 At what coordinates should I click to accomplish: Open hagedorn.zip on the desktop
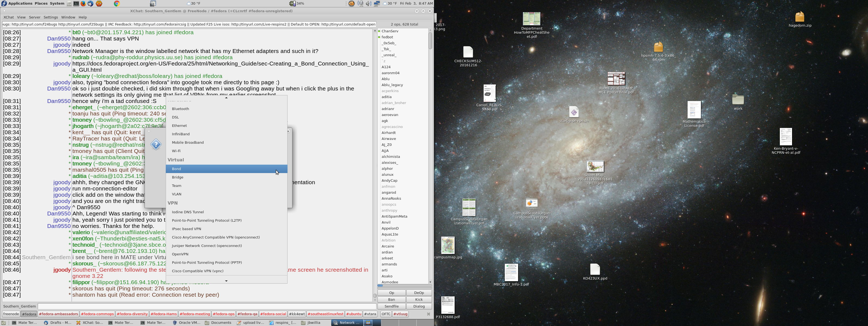(800, 19)
